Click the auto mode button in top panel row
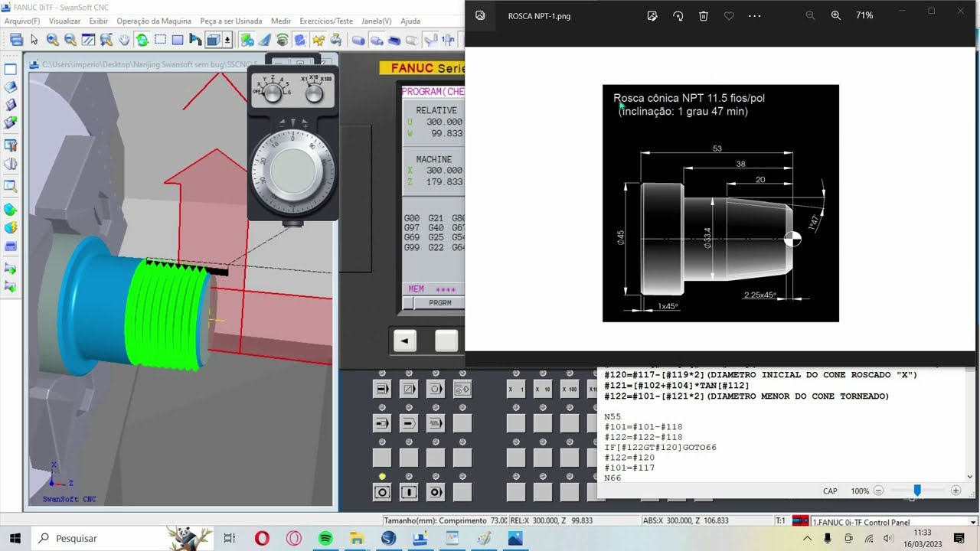Viewport: 980px width, 551px height. (x=382, y=389)
